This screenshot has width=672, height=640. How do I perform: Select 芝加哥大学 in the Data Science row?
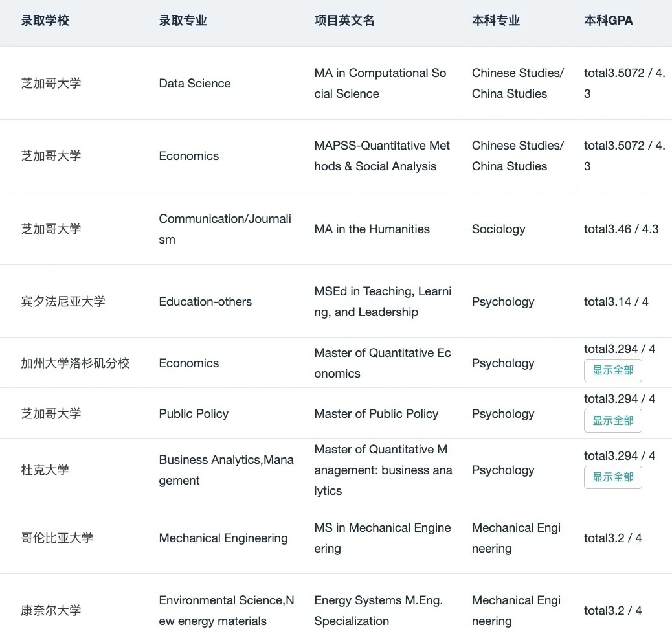tap(51, 83)
